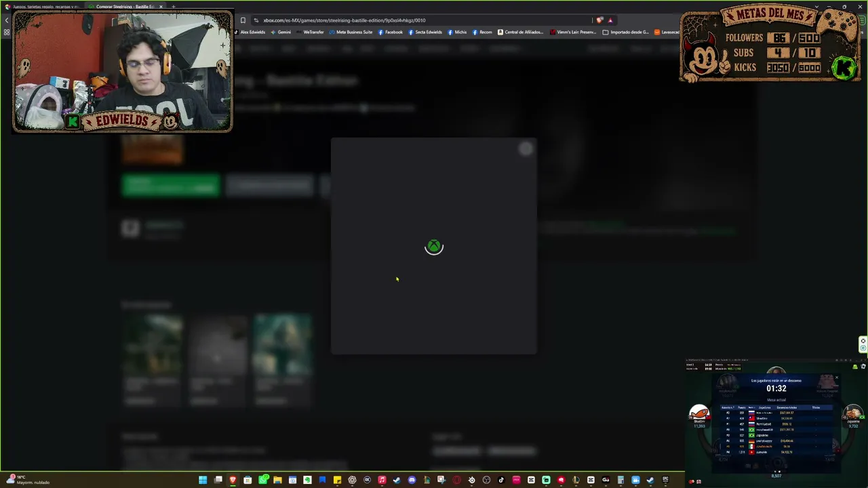This screenshot has width=868, height=488.
Task: Close the Comprar Steelrising tab
Action: point(161,7)
